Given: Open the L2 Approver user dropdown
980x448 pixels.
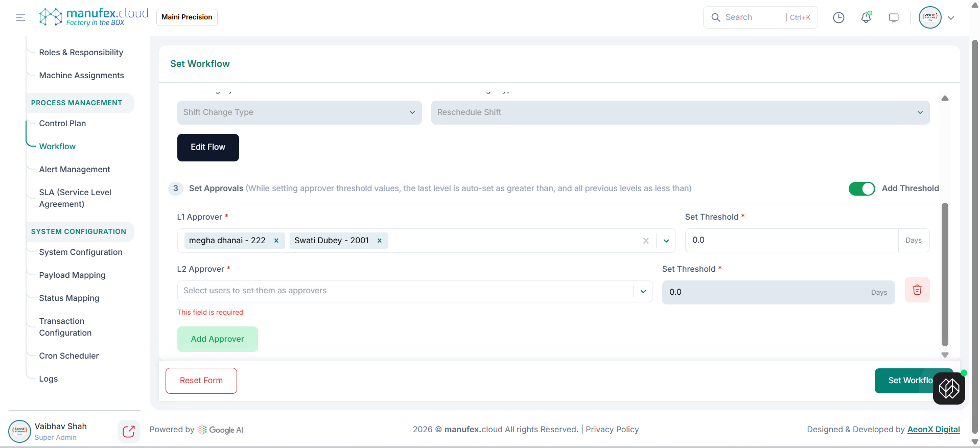Looking at the screenshot, I should [x=643, y=291].
